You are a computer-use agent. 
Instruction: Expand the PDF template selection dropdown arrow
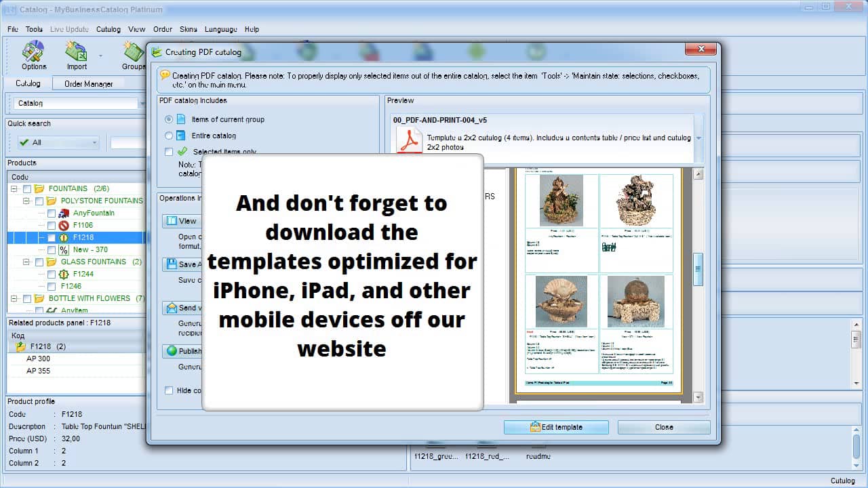[x=698, y=138]
